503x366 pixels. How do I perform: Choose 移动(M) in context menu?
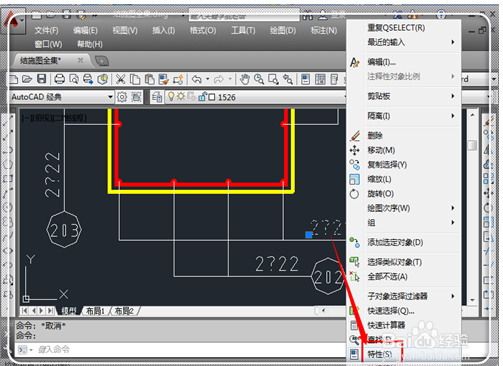[381, 150]
